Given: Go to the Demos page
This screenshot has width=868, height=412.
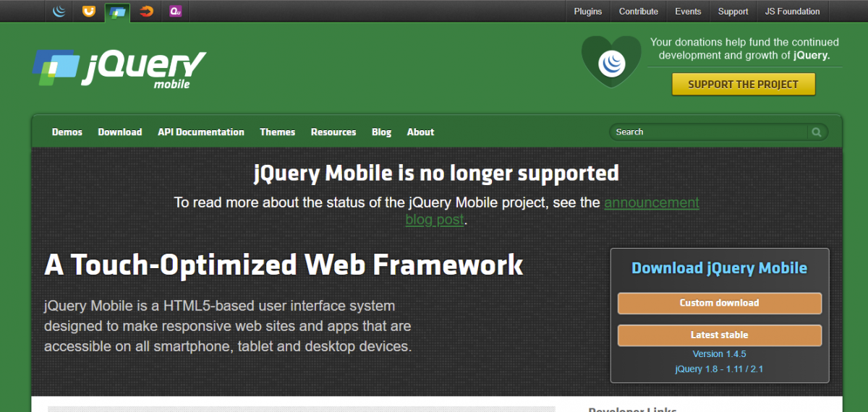Looking at the screenshot, I should pyautogui.click(x=67, y=132).
